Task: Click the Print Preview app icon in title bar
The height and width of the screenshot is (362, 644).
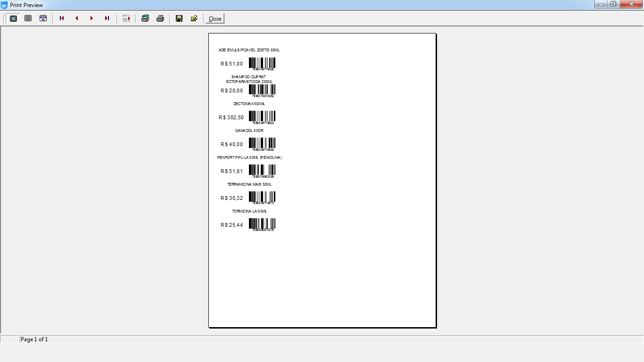Action: point(4,5)
